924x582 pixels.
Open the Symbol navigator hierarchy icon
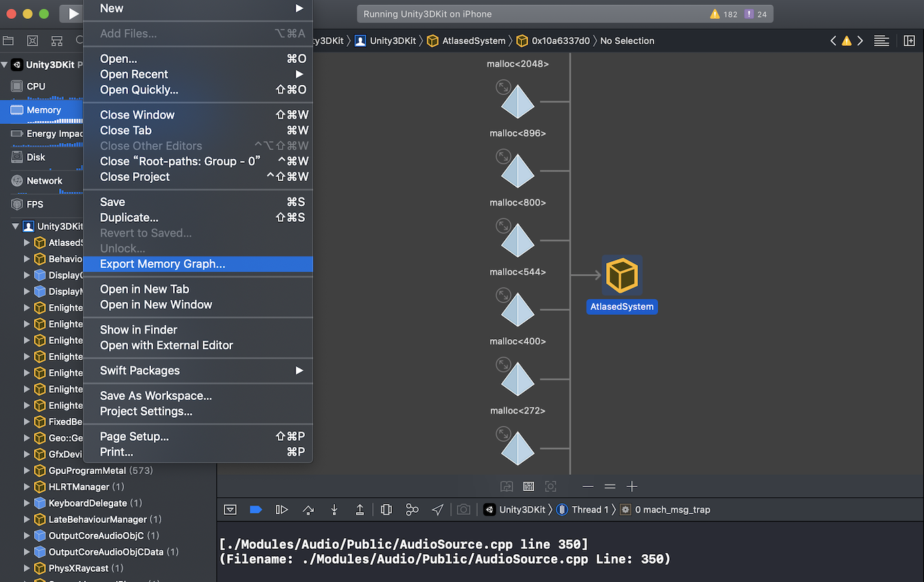[x=57, y=41]
